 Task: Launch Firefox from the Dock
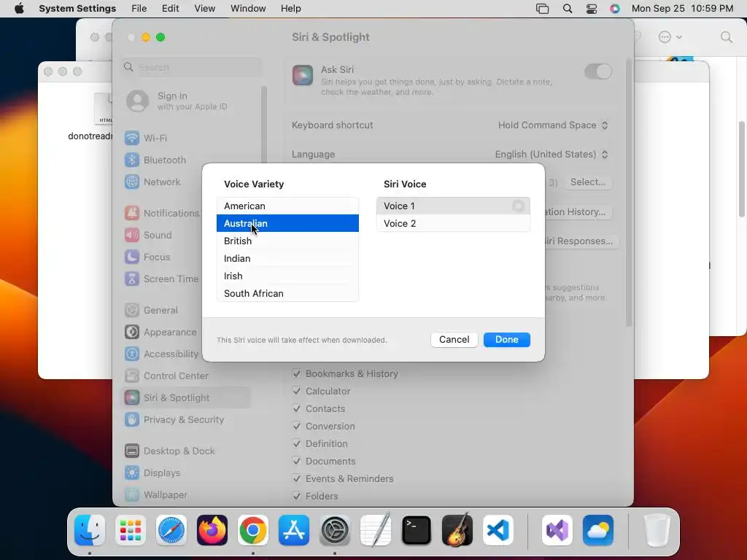pos(212,530)
